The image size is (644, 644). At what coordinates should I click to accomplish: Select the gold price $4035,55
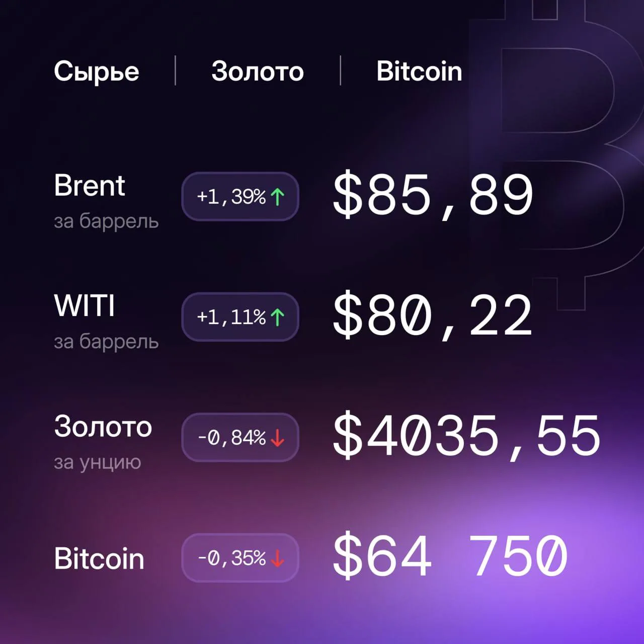coord(467,436)
